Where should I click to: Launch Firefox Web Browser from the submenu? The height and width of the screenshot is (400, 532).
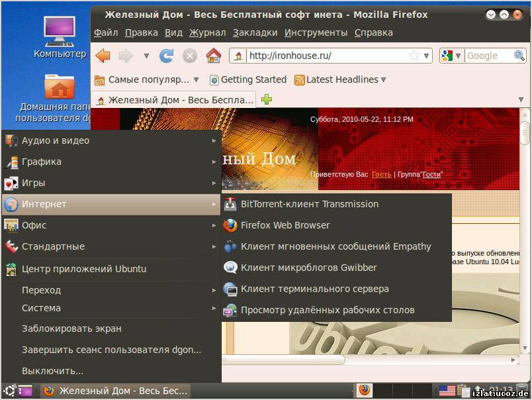click(x=336, y=225)
